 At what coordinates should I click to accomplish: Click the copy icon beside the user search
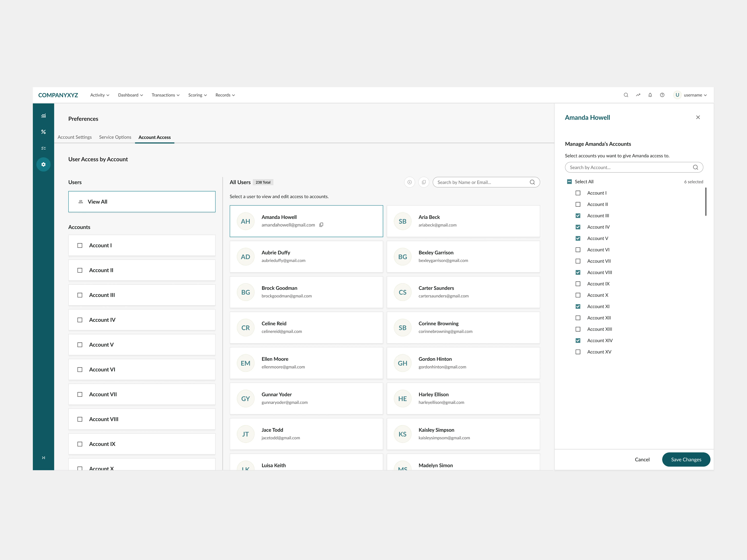424,182
